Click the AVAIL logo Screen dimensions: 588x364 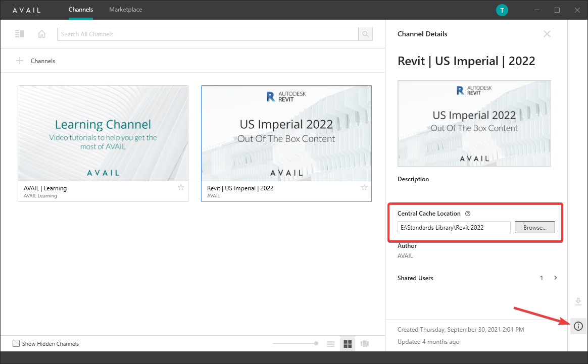[27, 10]
